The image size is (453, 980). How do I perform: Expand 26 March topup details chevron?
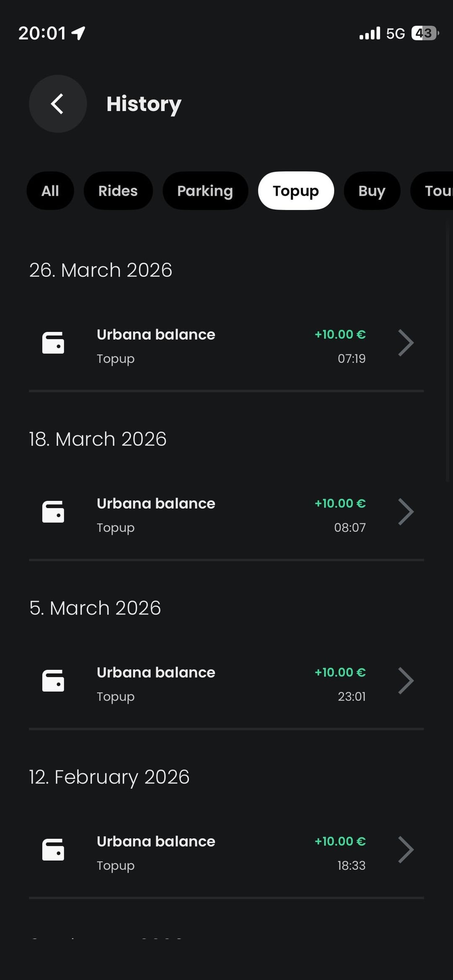pos(406,343)
